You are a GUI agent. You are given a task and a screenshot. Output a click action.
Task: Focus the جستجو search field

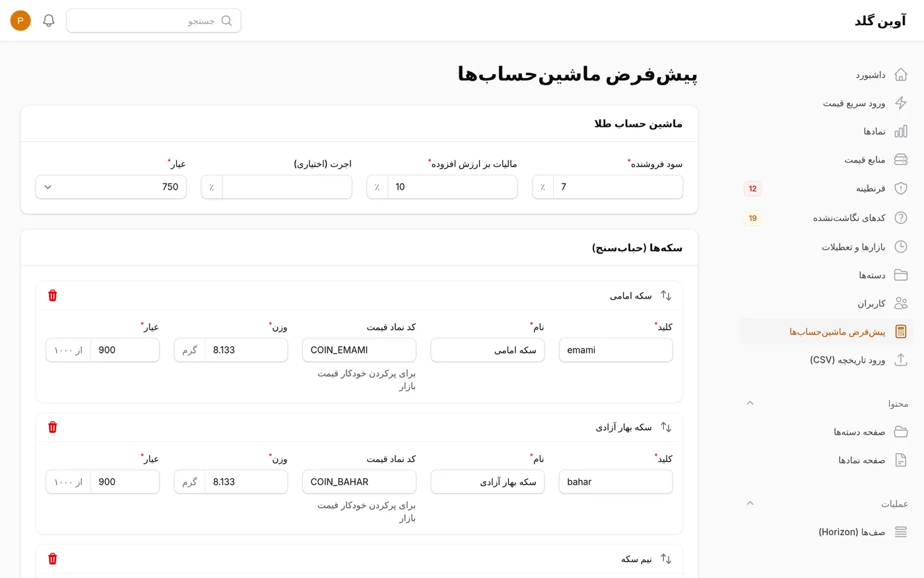pos(154,20)
